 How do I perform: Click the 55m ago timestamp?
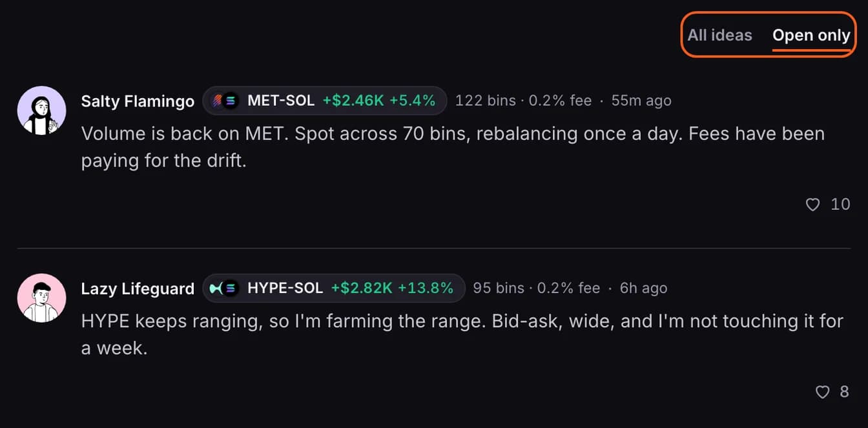coord(641,101)
